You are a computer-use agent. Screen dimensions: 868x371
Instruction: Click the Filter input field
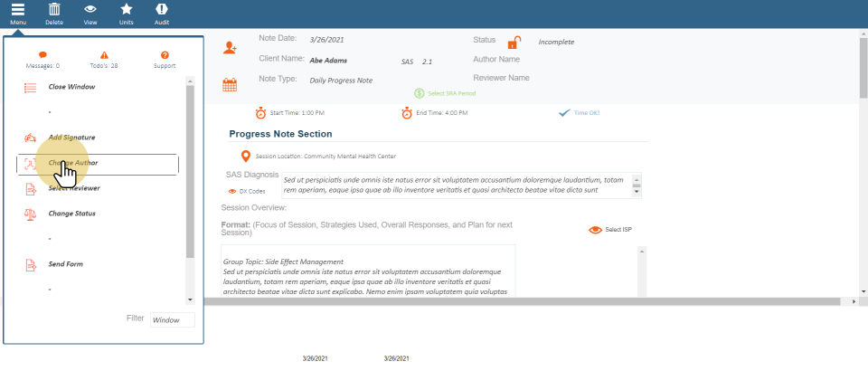[x=172, y=320]
